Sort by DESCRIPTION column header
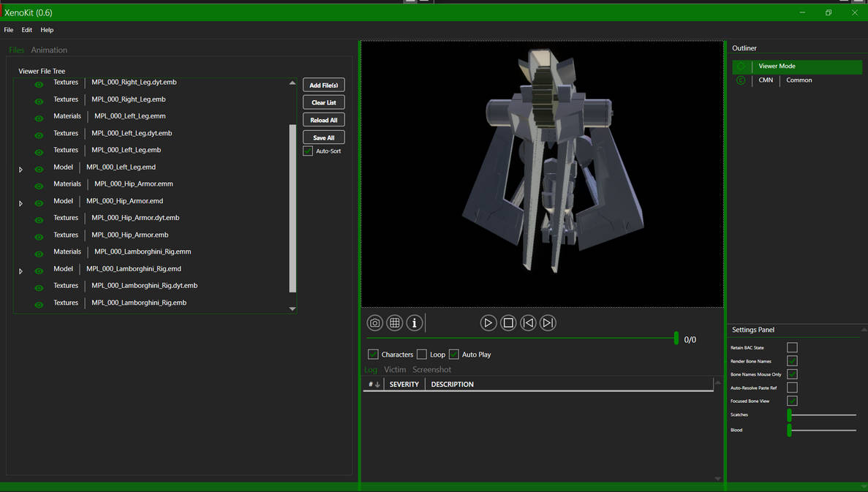Image resolution: width=868 pixels, height=492 pixels. tap(452, 384)
